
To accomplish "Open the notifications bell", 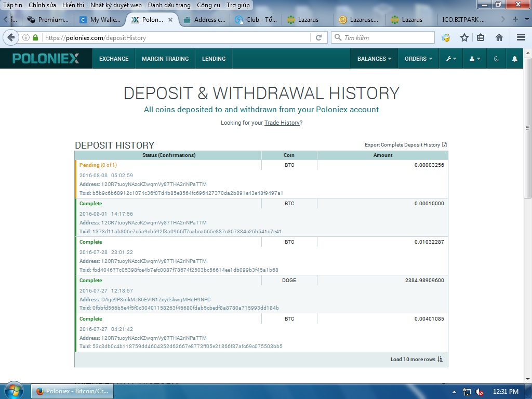I will point(514,59).
